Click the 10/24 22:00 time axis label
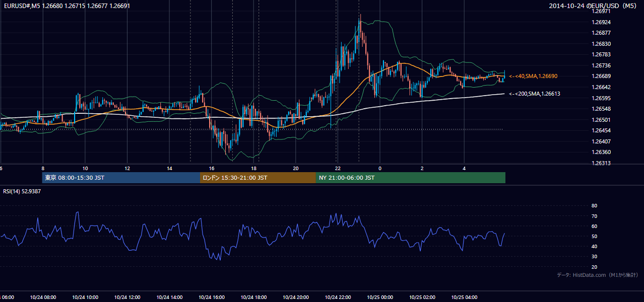The image size is (644, 302). pyautogui.click(x=338, y=297)
